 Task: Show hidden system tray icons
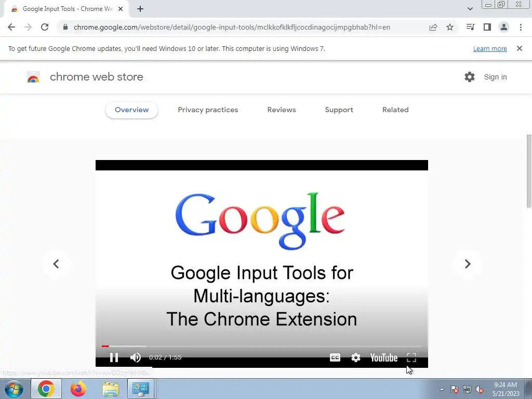(442, 389)
